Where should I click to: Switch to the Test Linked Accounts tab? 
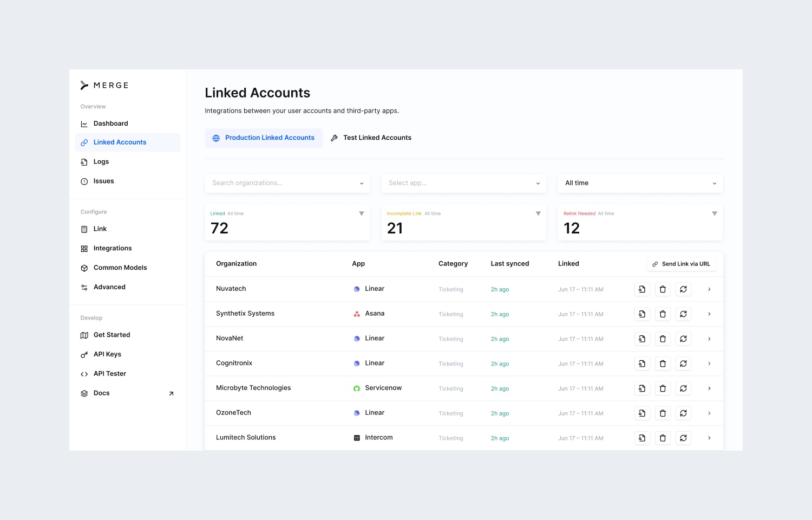click(x=371, y=138)
